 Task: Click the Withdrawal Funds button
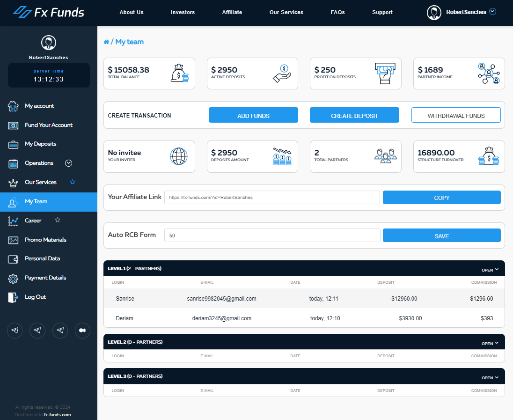click(456, 115)
